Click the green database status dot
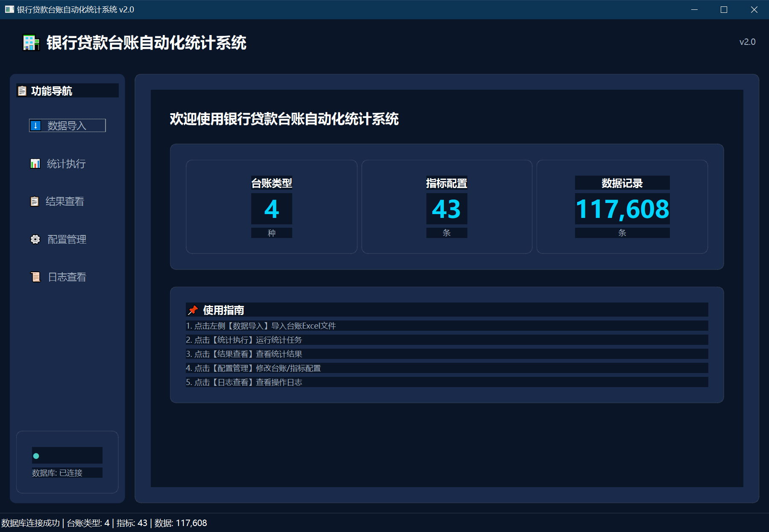Image resolution: width=769 pixels, height=532 pixels. tap(36, 456)
